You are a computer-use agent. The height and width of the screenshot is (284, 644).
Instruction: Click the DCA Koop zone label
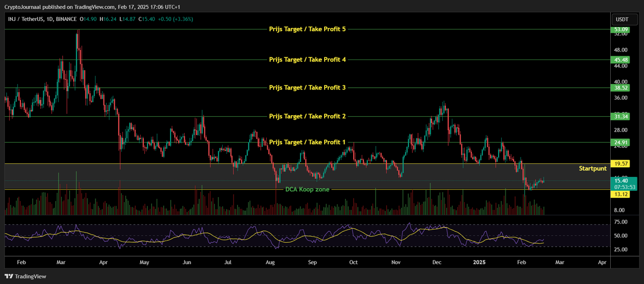(308, 189)
